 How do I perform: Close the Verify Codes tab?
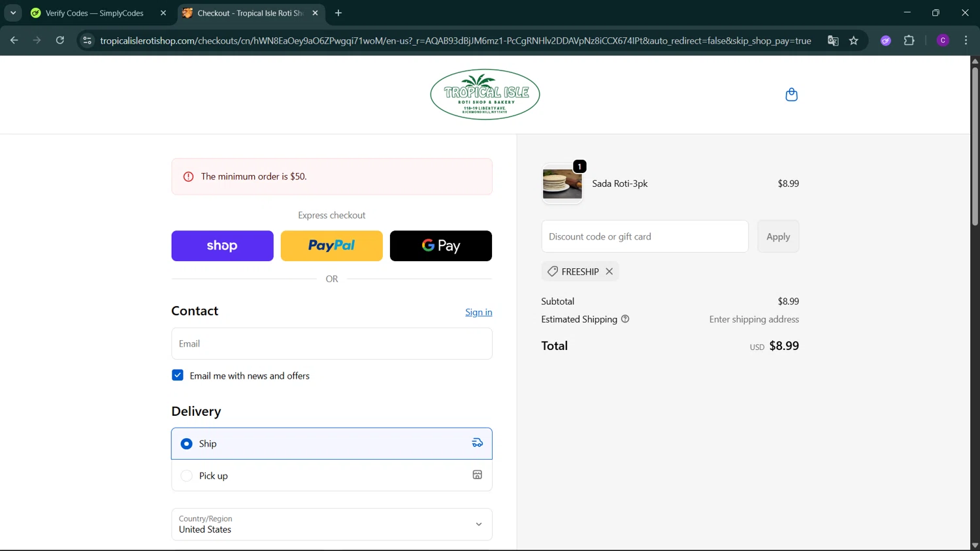(163, 13)
